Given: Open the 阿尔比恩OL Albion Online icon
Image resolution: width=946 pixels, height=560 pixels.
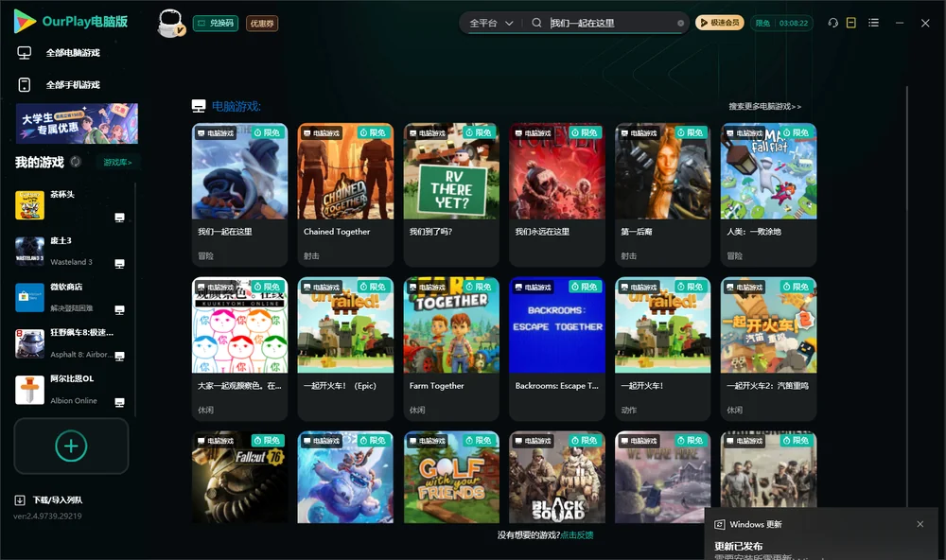Looking at the screenshot, I should (29, 390).
